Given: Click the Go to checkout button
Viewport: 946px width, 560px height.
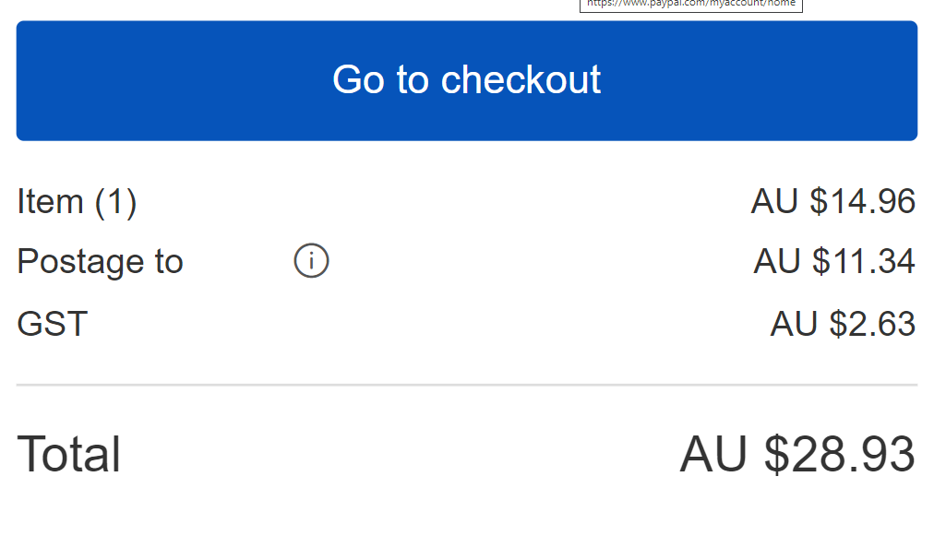Looking at the screenshot, I should tap(467, 80).
